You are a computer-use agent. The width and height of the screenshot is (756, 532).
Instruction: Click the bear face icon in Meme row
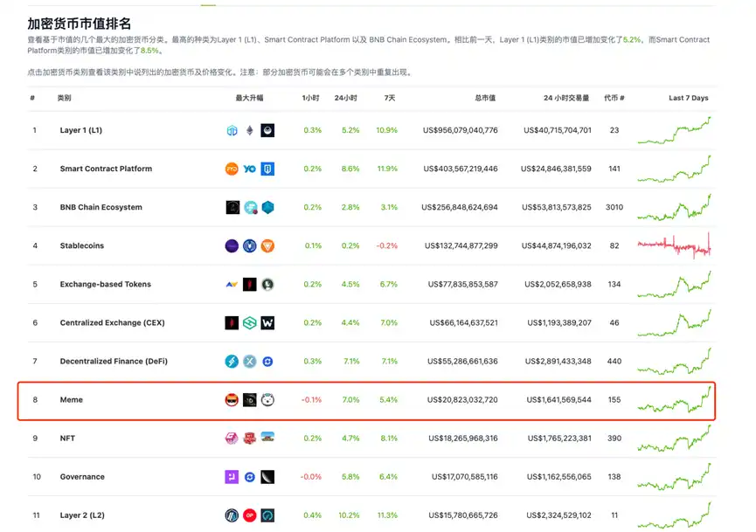[267, 399]
